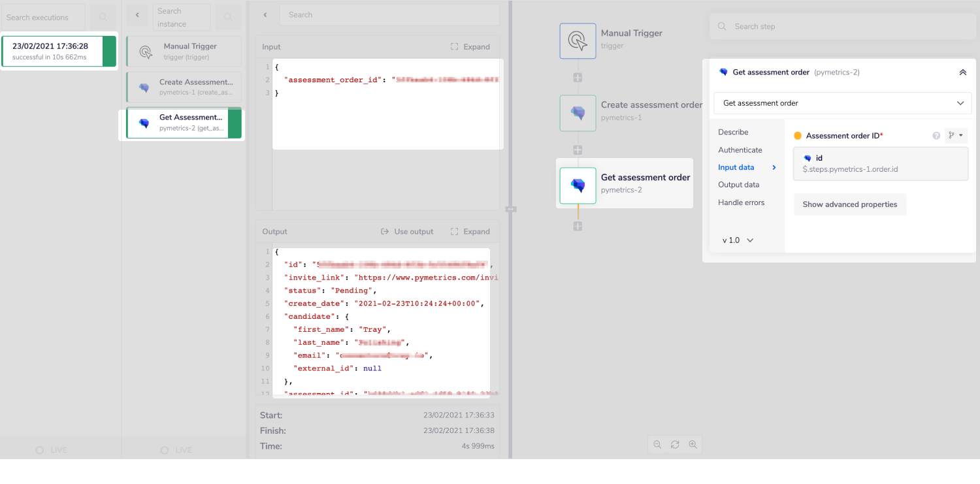This screenshot has width=980, height=484.
Task: Zoom out the workflow canvas
Action: tap(657, 445)
